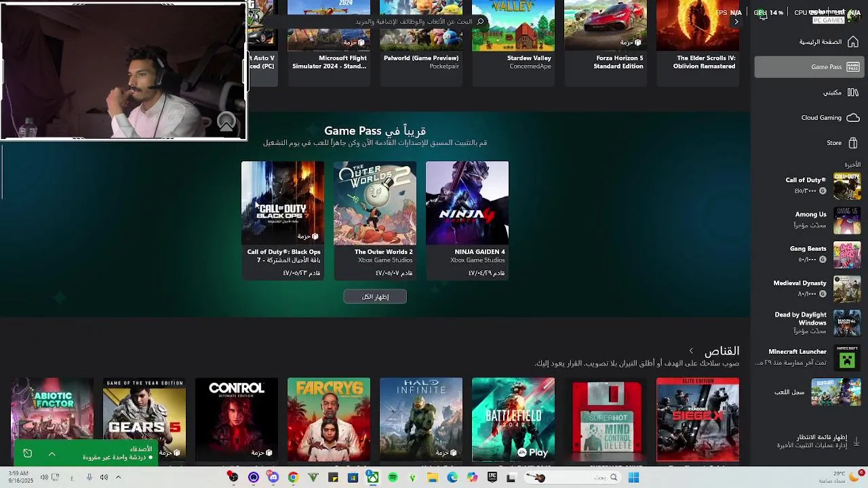Open Control Ultimate Edition tile
This screenshot has width=868, height=488.
[x=237, y=420]
